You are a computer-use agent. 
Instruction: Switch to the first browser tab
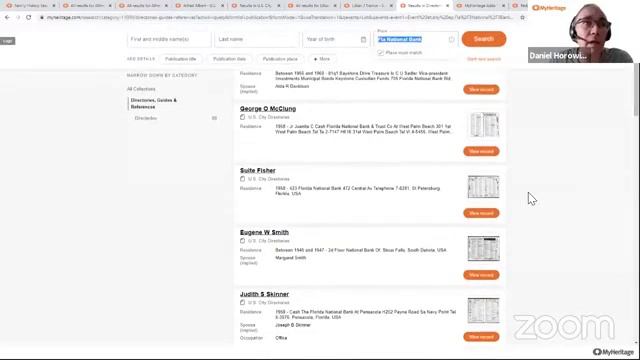pos(31,6)
